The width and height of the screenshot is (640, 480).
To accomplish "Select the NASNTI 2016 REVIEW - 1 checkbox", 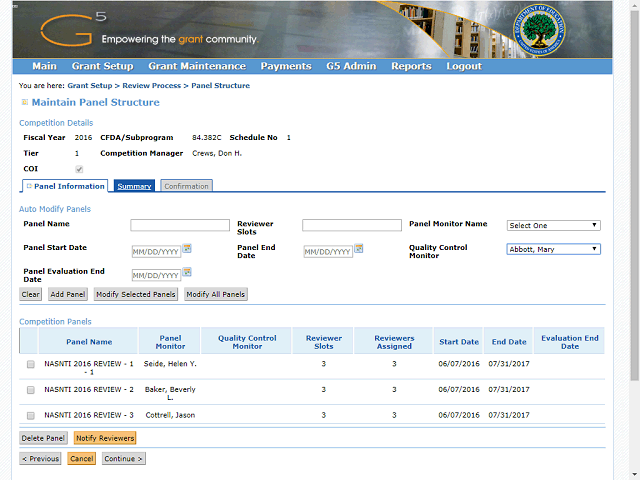I will 31,365.
